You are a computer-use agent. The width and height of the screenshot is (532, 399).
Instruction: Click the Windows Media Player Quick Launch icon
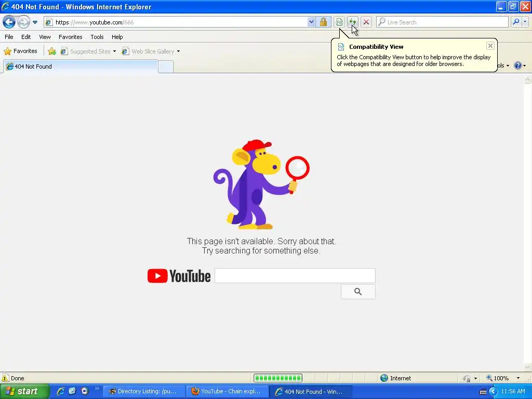[x=85, y=391]
